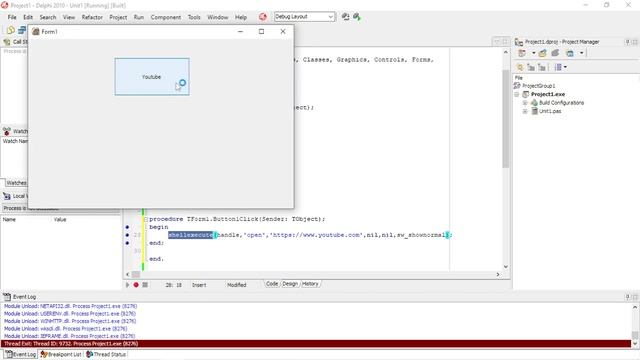This screenshot has height=360, width=640.
Task: Select the Watches tab
Action: coord(16,183)
